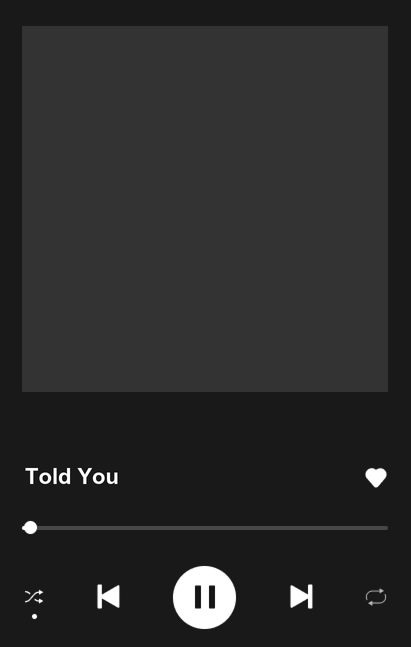Image resolution: width=411 pixels, height=647 pixels.
Task: Seek to the midpoint of the progress bar
Action: point(205,528)
